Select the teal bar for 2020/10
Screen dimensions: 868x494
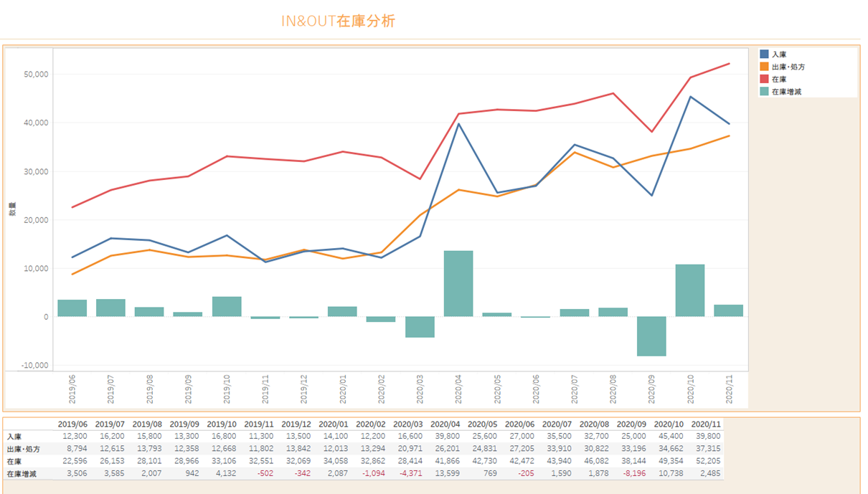[690, 290]
